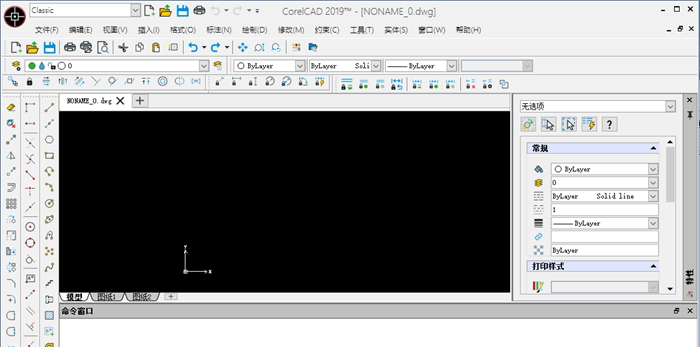Open the 视图(V) menu

tap(115, 30)
